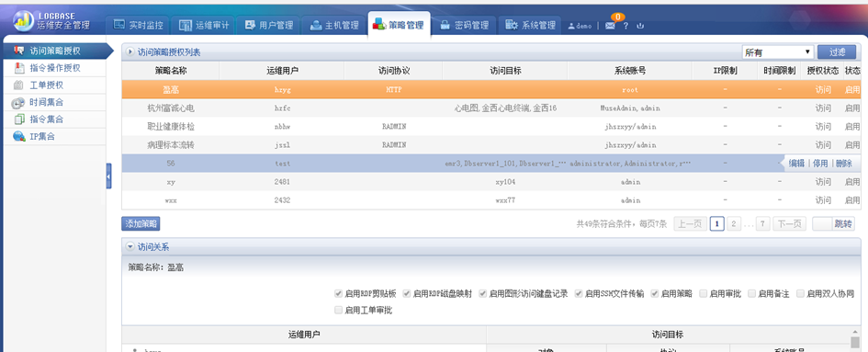Open the 用户管理 tab

tap(269, 25)
